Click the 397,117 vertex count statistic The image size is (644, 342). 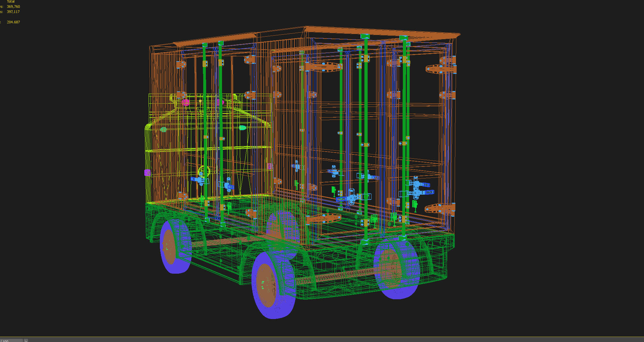(13, 12)
